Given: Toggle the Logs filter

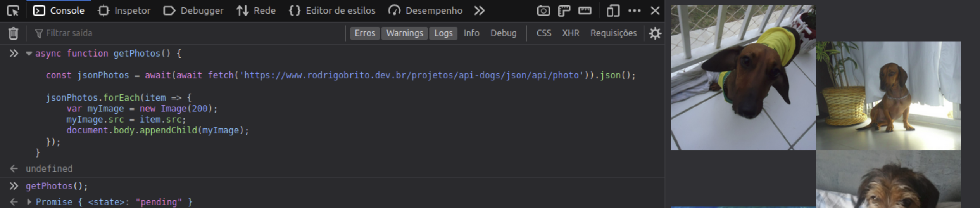Looking at the screenshot, I should [x=443, y=33].
